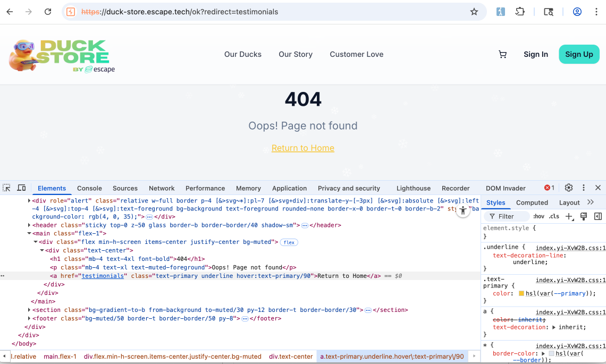Switch to the Console tab
The image size is (606, 364).
(x=89, y=188)
